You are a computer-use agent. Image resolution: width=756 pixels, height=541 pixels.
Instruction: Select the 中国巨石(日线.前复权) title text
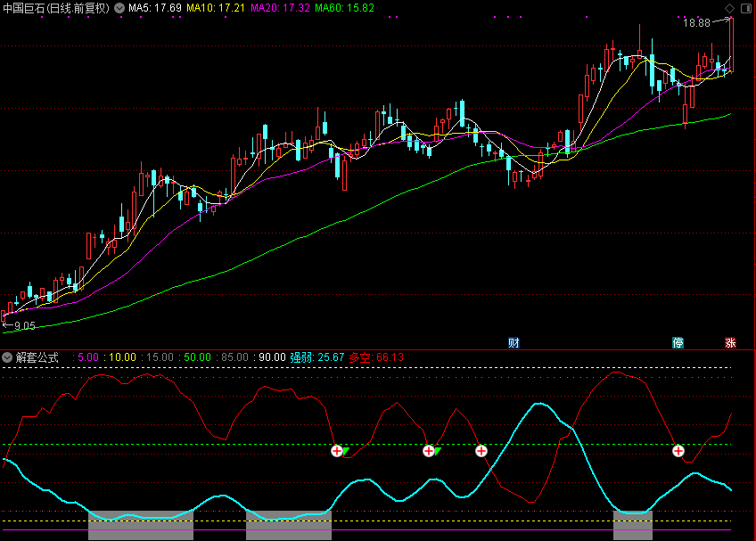[x=56, y=8]
